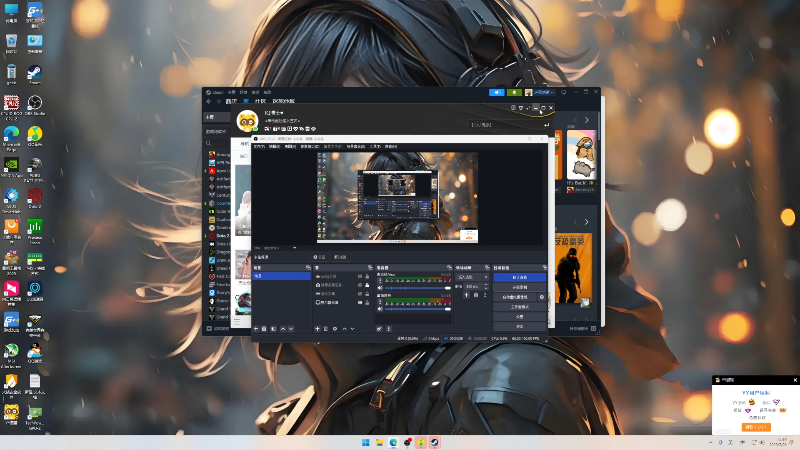
Task: Adjust Desktop Audio volume slider
Action: (418, 309)
